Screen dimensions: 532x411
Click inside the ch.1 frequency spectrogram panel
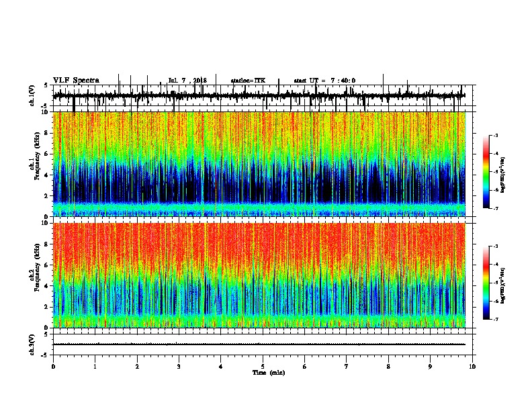tap(259, 164)
